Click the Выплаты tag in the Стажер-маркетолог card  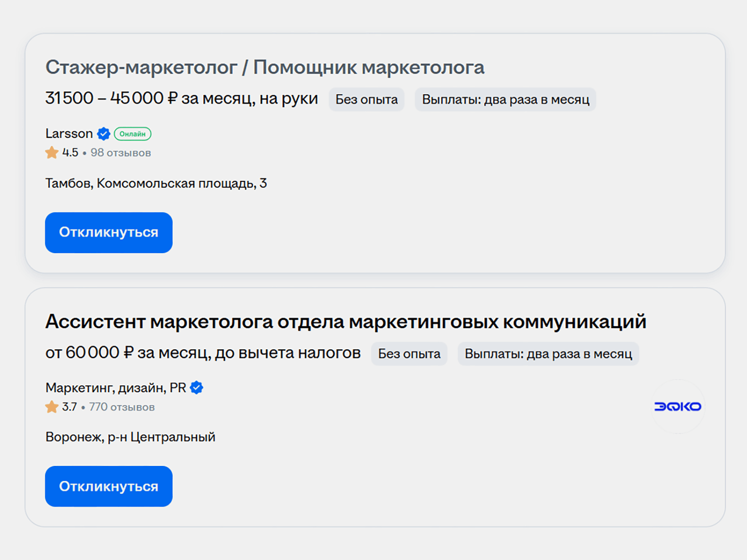[505, 99]
